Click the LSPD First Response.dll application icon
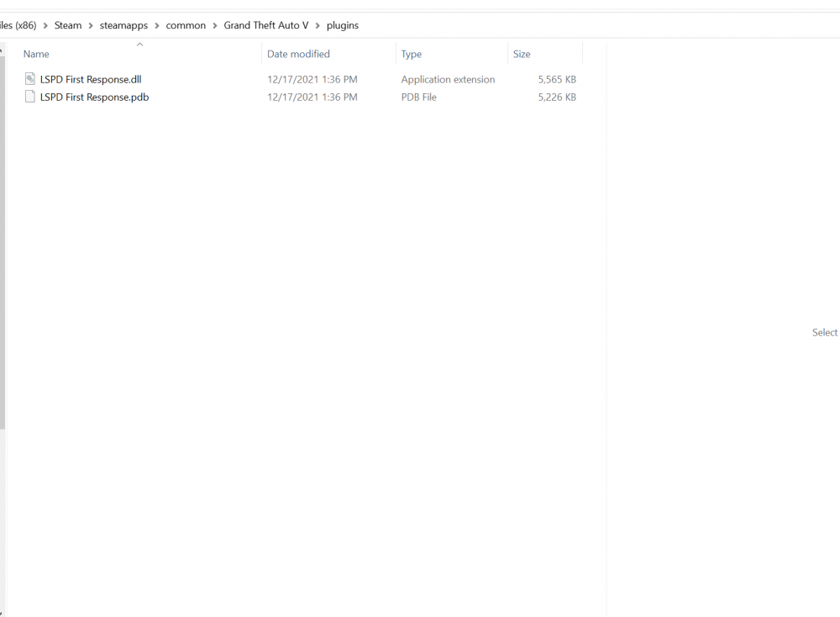The image size is (840, 617). (30, 79)
